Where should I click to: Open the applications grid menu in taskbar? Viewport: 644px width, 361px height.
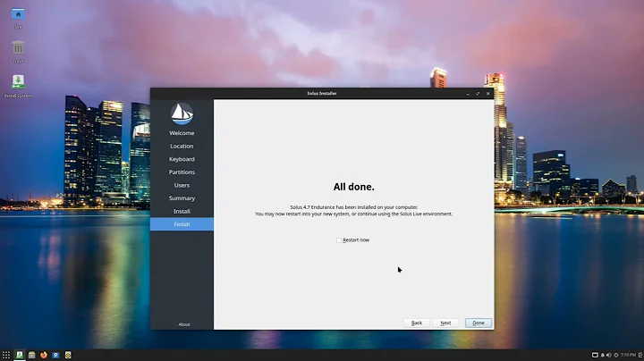coord(6,355)
